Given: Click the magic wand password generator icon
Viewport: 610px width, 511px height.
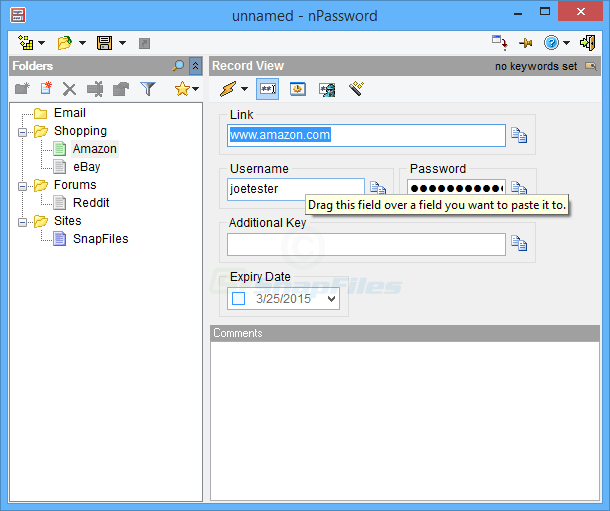Looking at the screenshot, I should pyautogui.click(x=356, y=89).
